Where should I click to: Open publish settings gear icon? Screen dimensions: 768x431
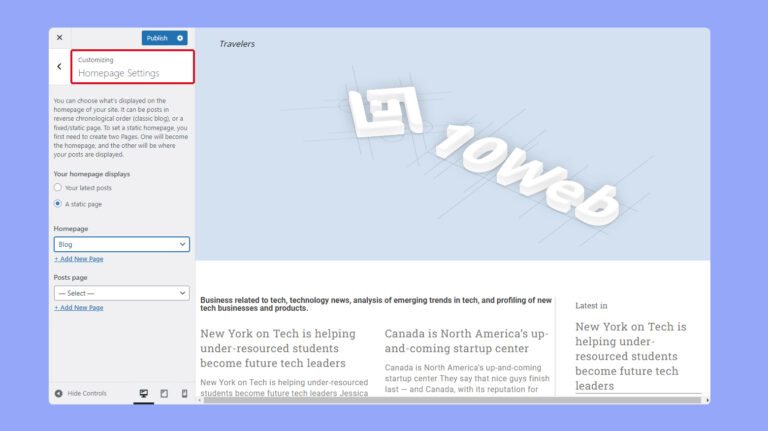(x=180, y=38)
